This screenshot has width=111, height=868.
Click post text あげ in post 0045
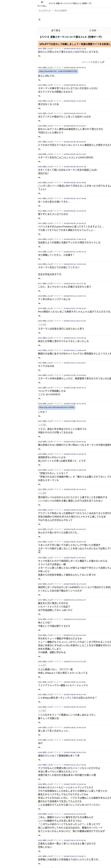coord(40,743)
